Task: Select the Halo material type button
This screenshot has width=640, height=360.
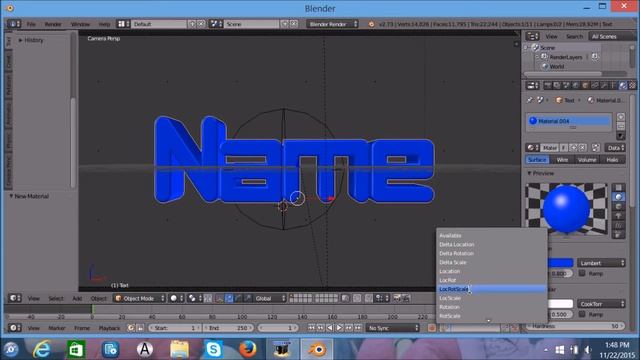Action: coord(612,160)
